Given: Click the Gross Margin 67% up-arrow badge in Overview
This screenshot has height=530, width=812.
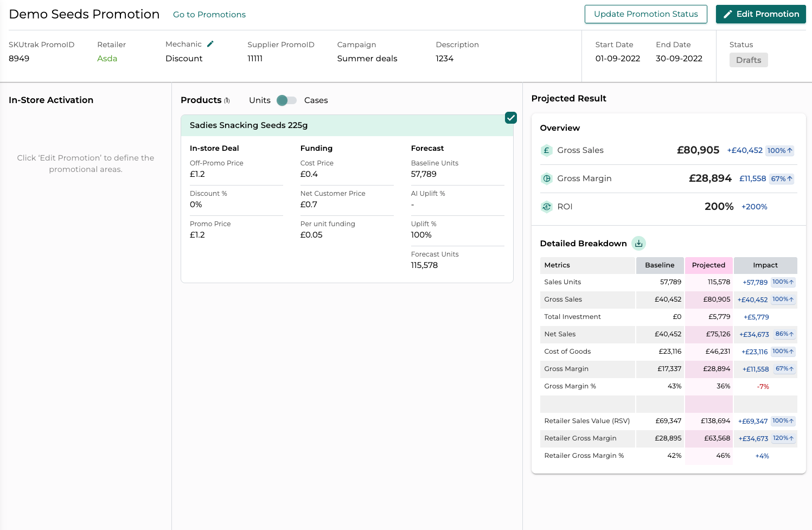Looking at the screenshot, I should pyautogui.click(x=782, y=178).
